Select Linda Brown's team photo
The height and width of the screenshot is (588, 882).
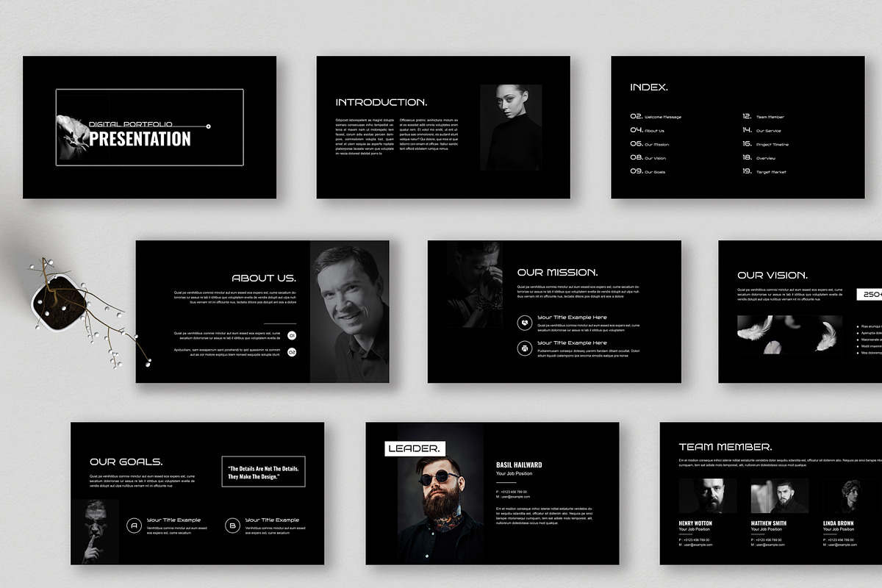click(x=852, y=496)
